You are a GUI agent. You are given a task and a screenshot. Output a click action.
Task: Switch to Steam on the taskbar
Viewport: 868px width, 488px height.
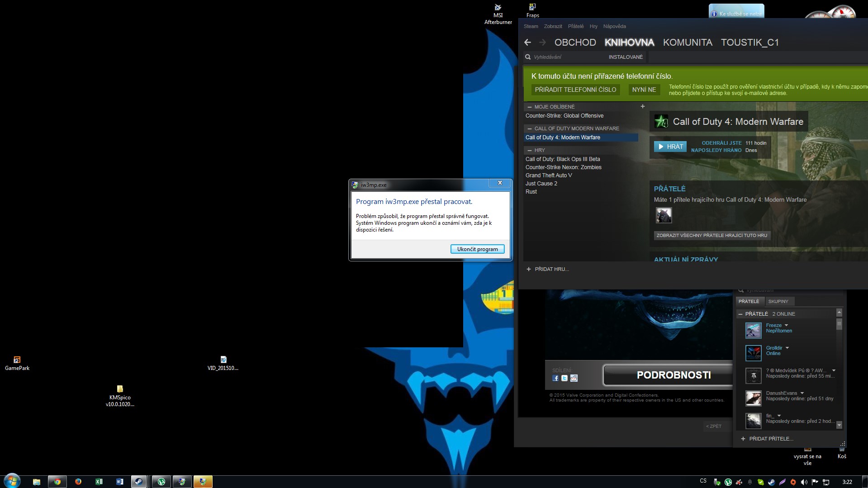point(139,482)
